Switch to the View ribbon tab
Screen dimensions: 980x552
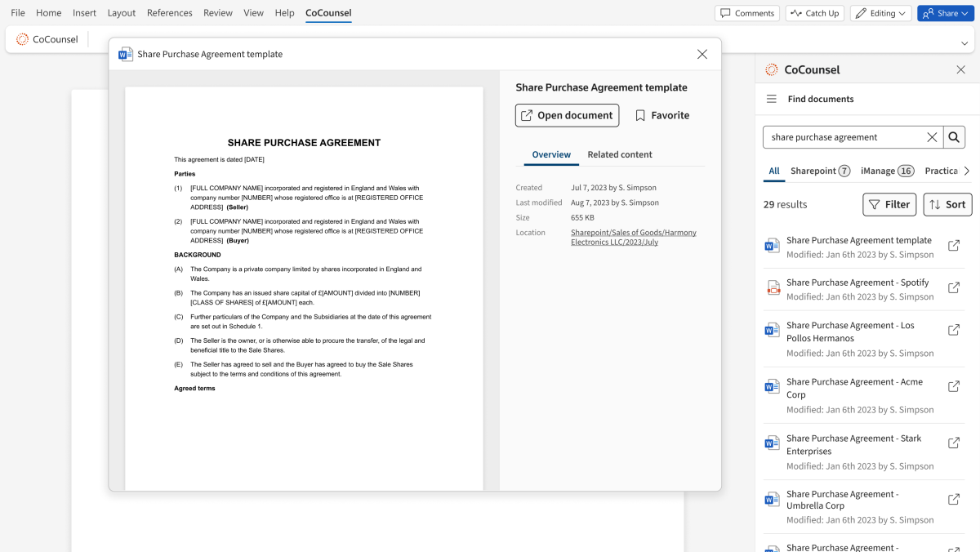(254, 13)
